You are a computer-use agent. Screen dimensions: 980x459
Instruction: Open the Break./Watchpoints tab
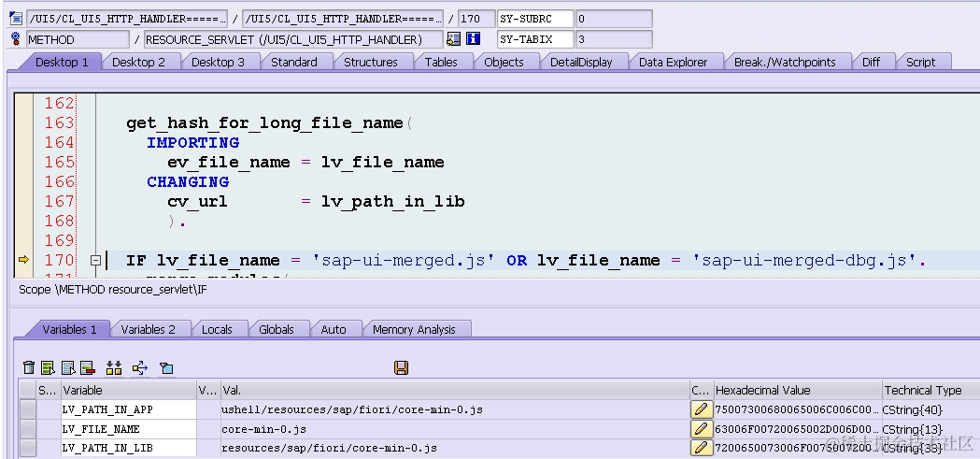[x=785, y=62]
